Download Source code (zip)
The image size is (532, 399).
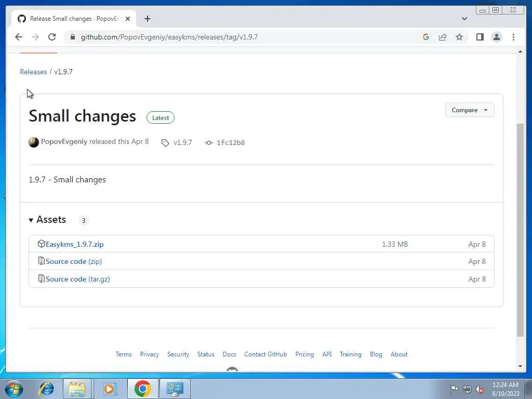coord(74,262)
